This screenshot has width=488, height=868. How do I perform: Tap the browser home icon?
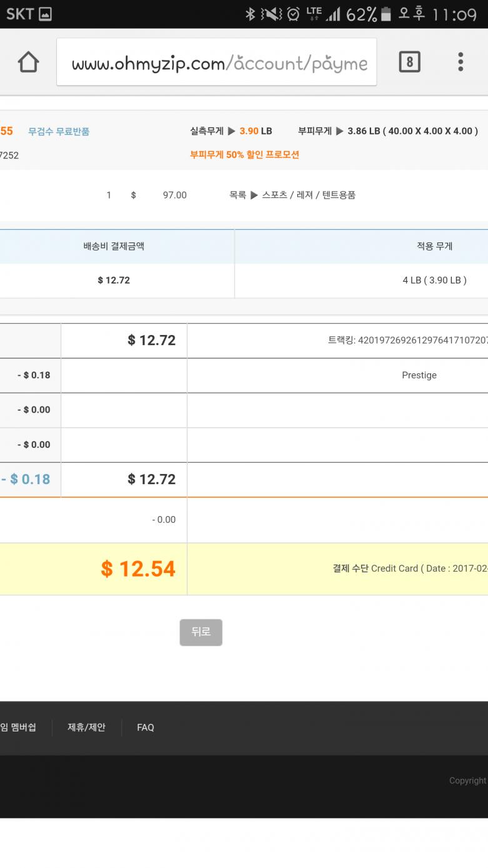[x=28, y=62]
